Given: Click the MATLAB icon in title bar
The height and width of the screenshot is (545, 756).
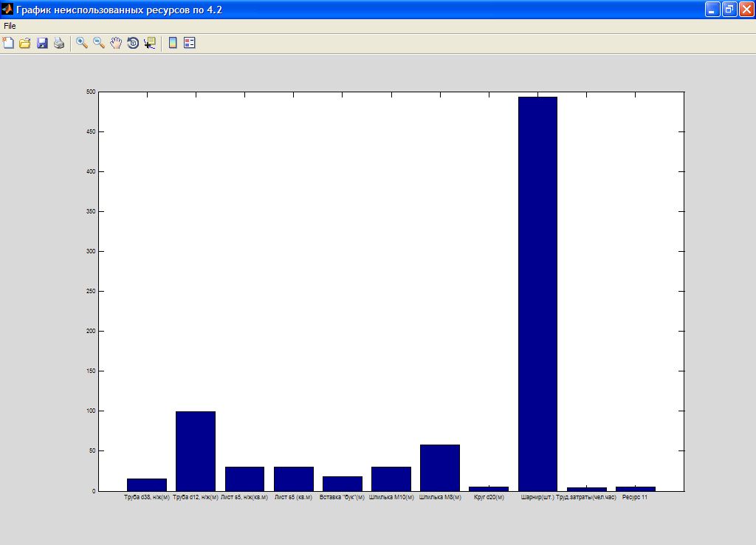Looking at the screenshot, I should coord(7,9).
